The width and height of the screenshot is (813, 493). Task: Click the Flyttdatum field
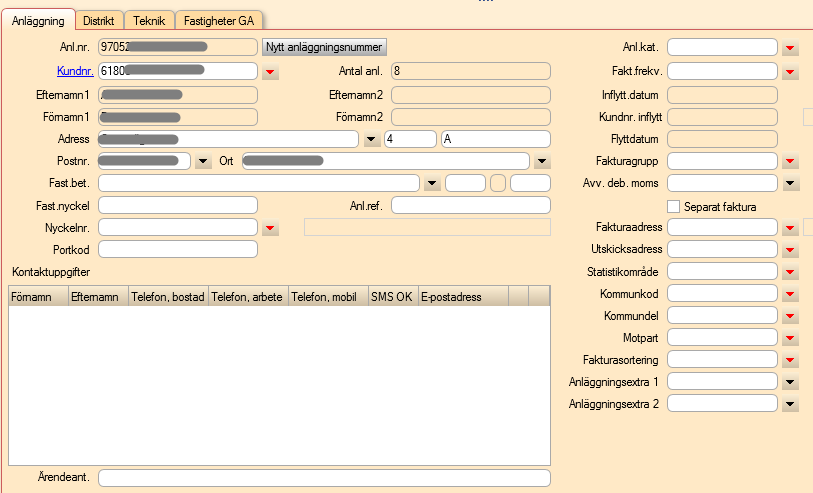722,139
